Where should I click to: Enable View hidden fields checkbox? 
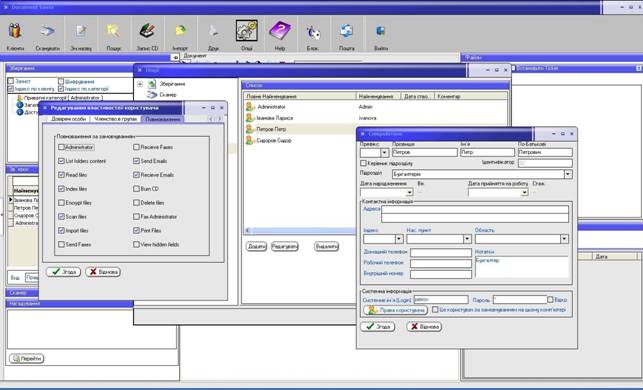pyautogui.click(x=137, y=244)
